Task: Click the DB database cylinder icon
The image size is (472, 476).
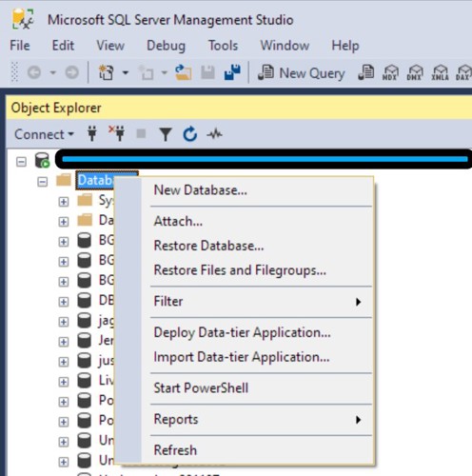Action: (x=85, y=300)
